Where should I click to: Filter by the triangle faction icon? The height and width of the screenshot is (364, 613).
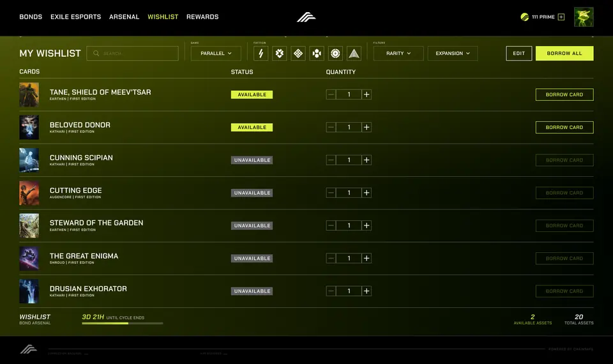pyautogui.click(x=354, y=53)
